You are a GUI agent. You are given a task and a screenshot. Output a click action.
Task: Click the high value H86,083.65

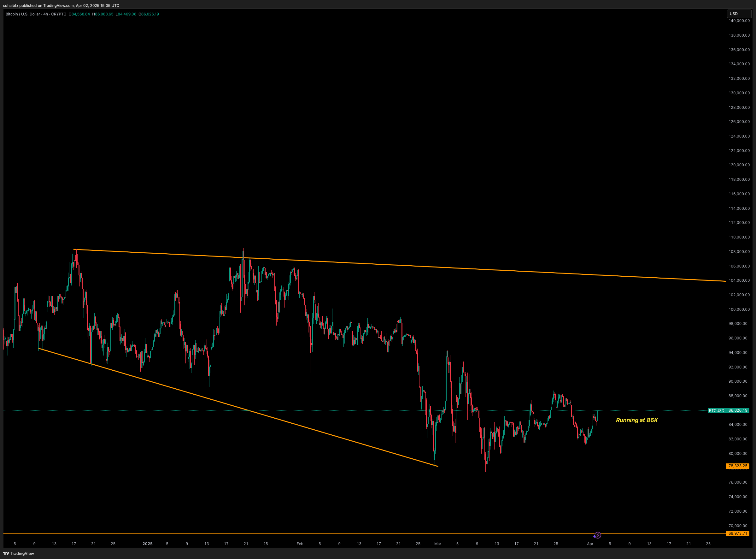click(x=103, y=14)
